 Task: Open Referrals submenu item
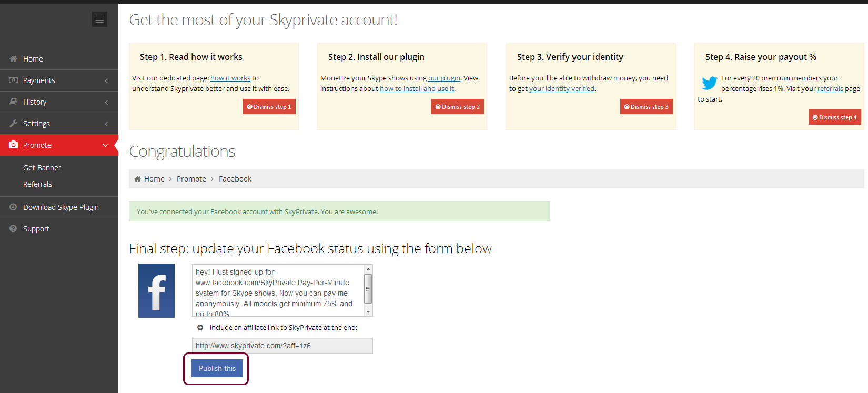coord(37,184)
